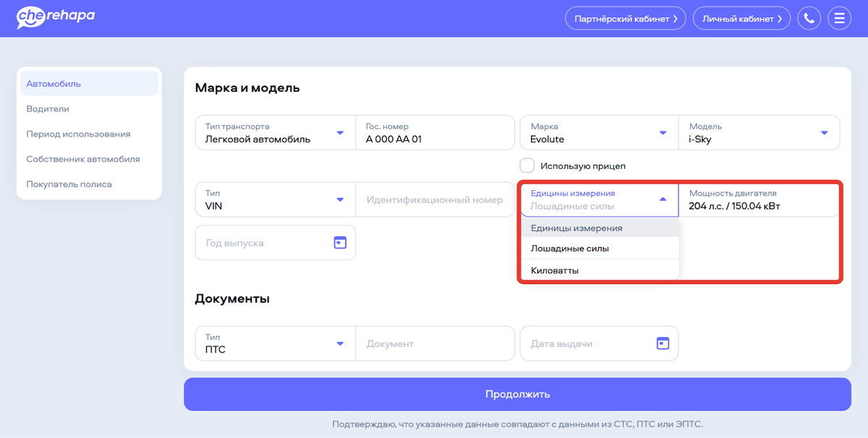Expand the Модель dropdown showing i-Sky
Image resolution: width=868 pixels, height=438 pixels.
tap(759, 132)
